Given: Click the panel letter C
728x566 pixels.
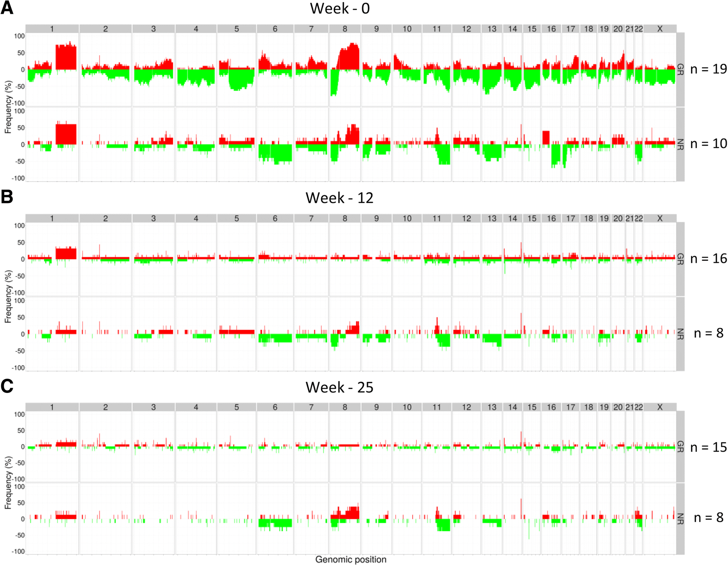Looking at the screenshot, I should coord(7,387).
